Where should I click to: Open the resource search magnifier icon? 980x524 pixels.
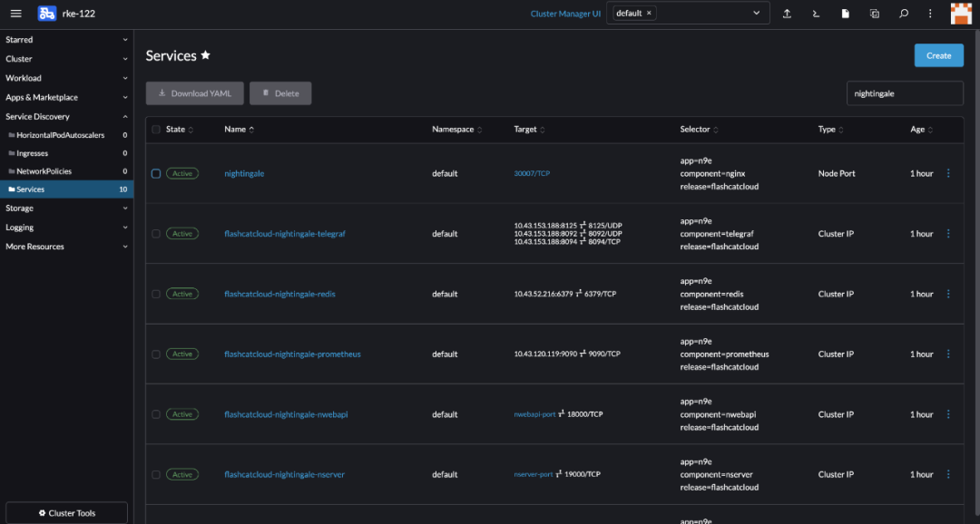(x=904, y=14)
